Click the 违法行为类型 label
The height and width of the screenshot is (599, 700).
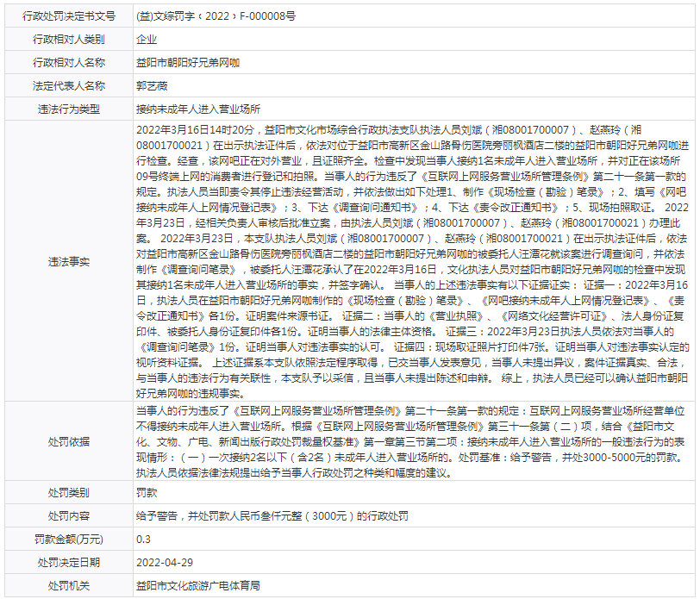69,109
